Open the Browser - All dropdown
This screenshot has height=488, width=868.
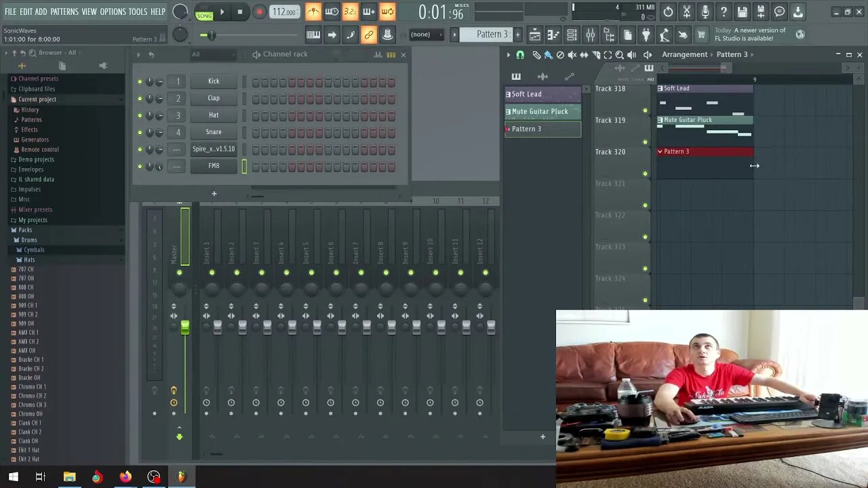(x=57, y=53)
